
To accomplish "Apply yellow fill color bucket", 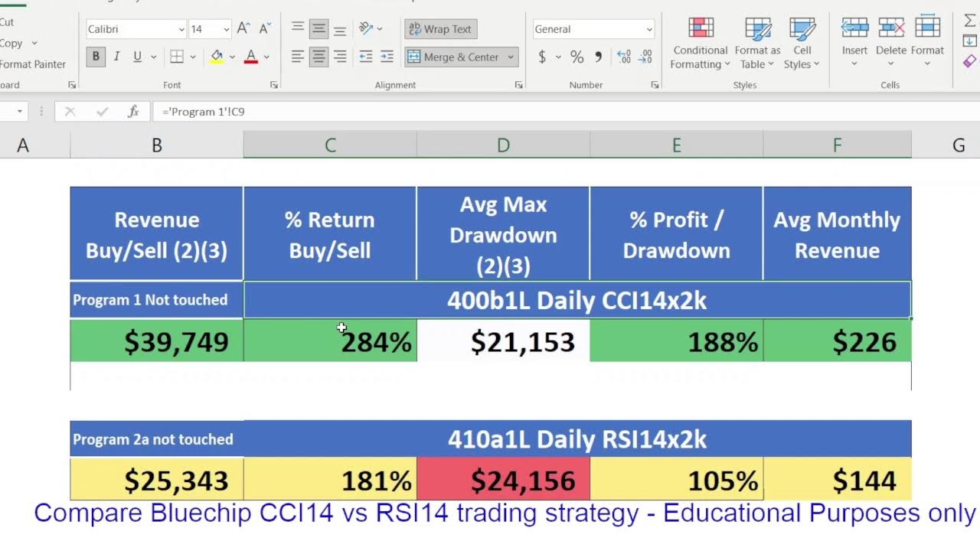I will coord(217,57).
